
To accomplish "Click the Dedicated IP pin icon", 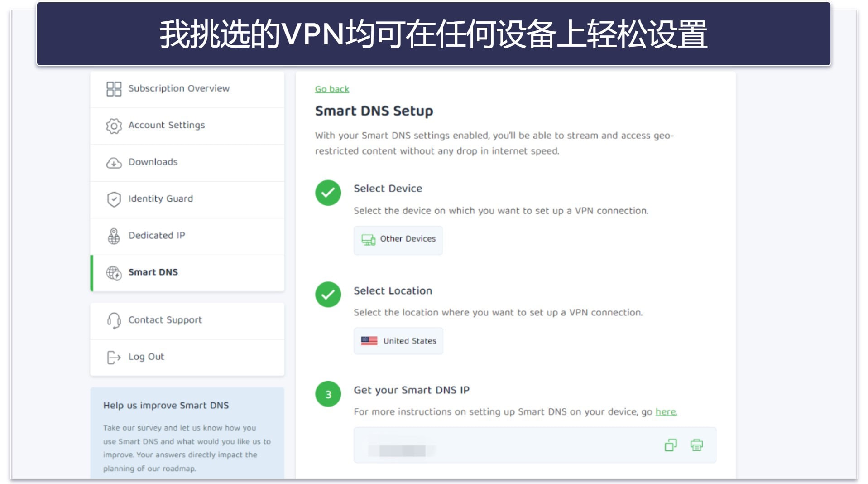I will click(x=114, y=236).
